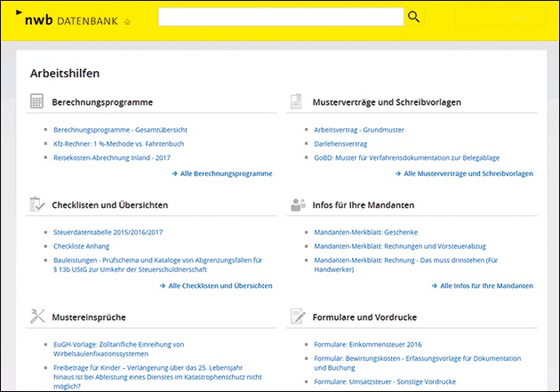
Task: Open Formulare: Einkommensteuer 2016
Action: tap(368, 343)
